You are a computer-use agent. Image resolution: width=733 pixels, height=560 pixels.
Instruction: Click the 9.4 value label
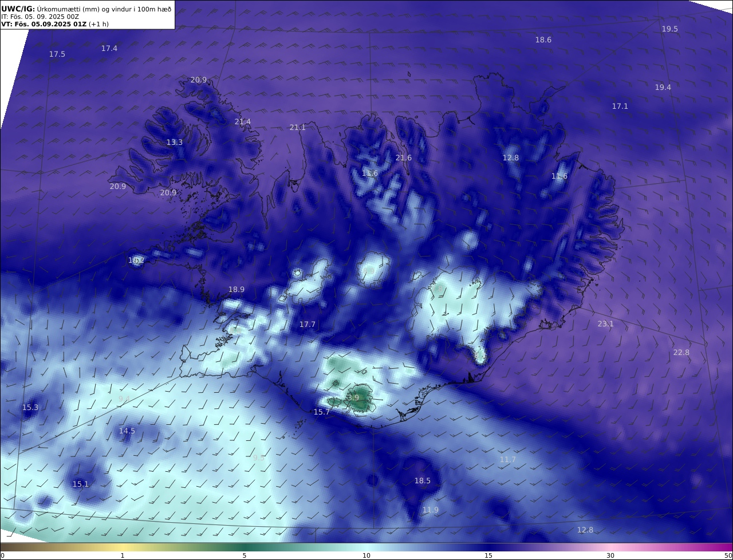coord(124,399)
